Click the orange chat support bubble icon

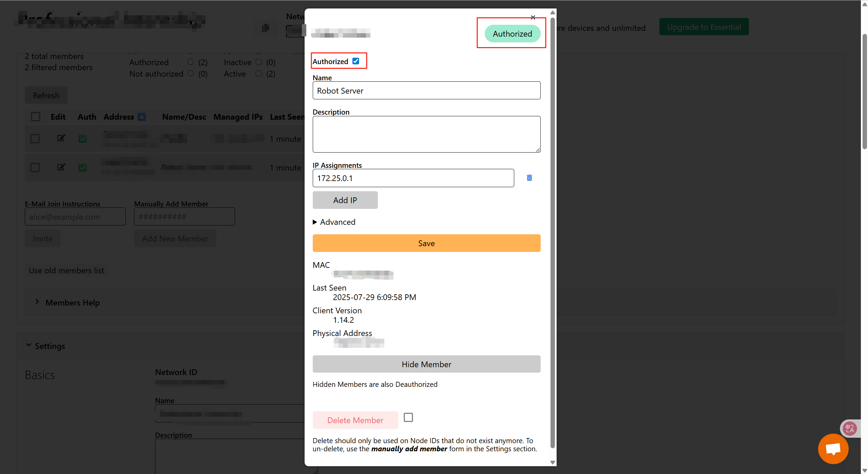[x=833, y=449]
